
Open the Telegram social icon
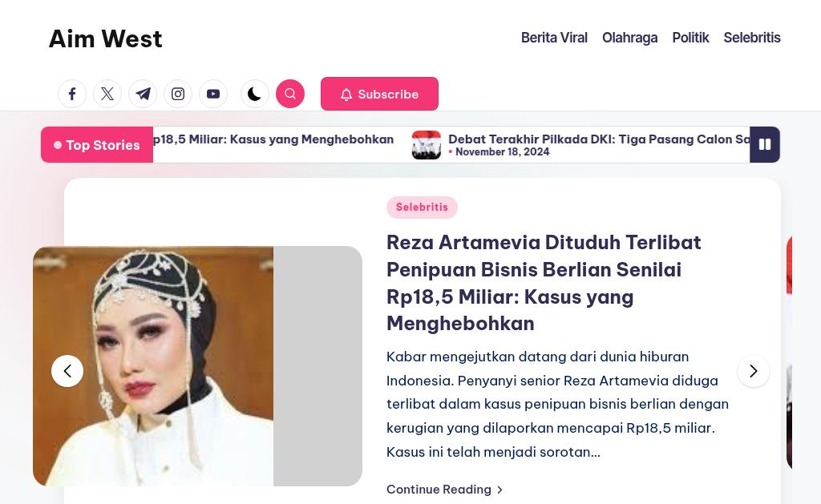[143, 94]
